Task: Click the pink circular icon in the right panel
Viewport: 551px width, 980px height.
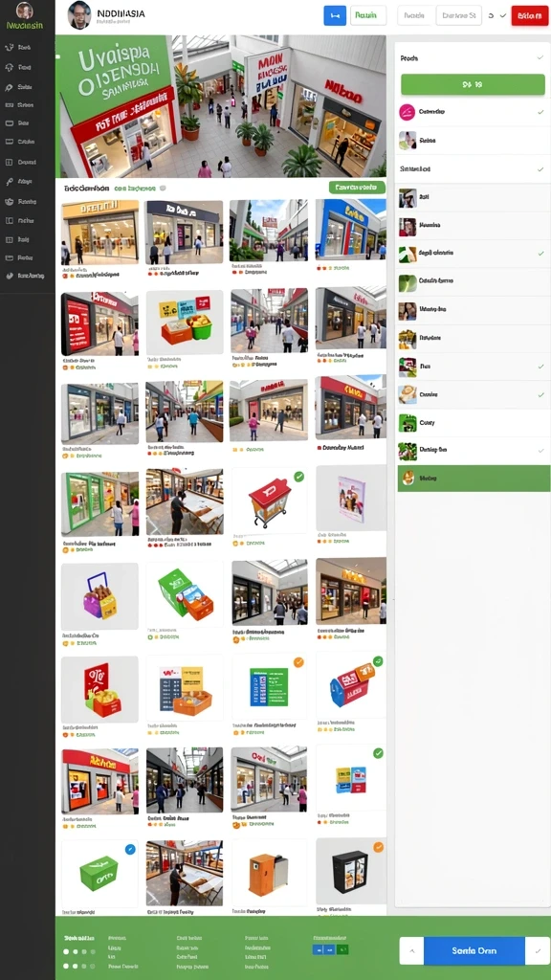Action: coord(407,112)
